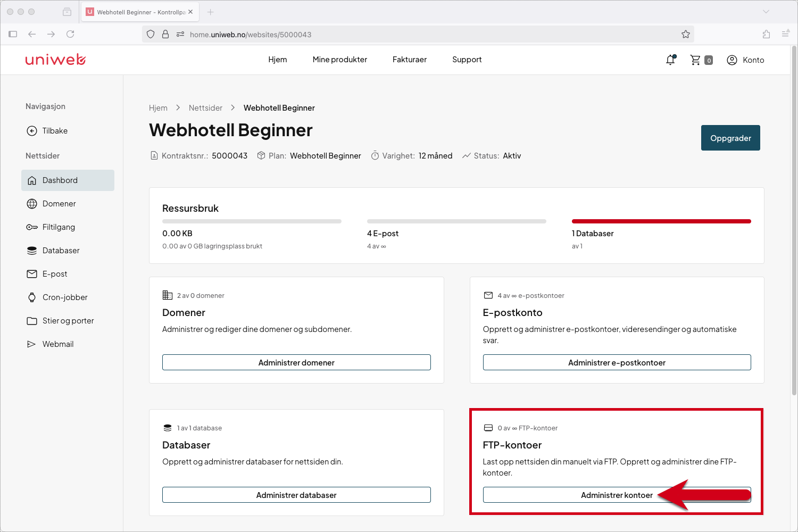Click the URL address bar
This screenshot has height=532, width=798.
pos(418,34)
